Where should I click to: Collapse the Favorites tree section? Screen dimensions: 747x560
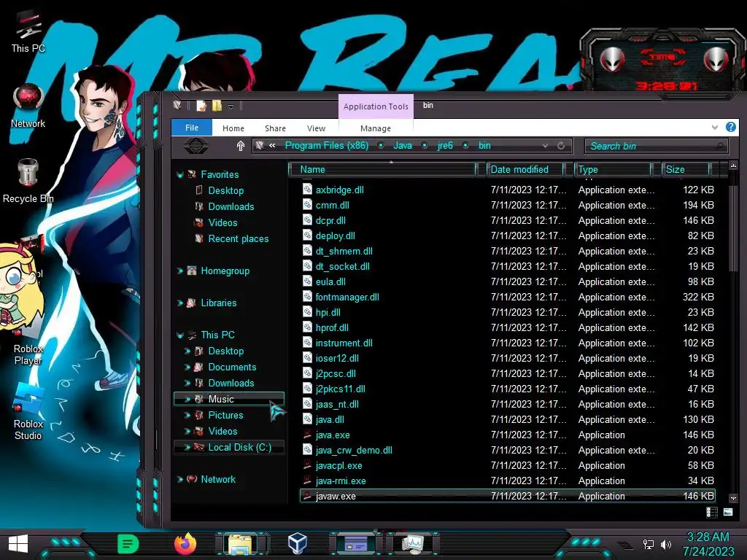180,175
